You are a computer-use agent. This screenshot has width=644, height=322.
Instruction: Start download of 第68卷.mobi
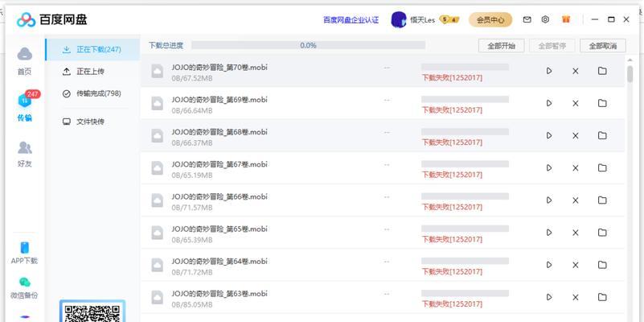tap(549, 135)
